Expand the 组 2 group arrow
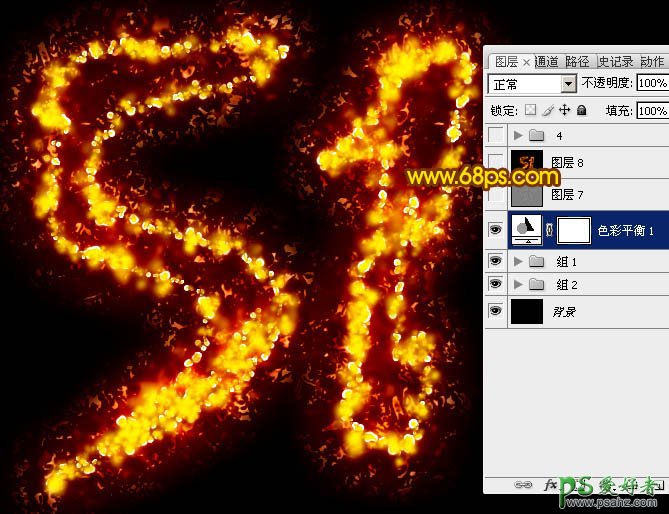This screenshot has width=669, height=514. point(518,285)
